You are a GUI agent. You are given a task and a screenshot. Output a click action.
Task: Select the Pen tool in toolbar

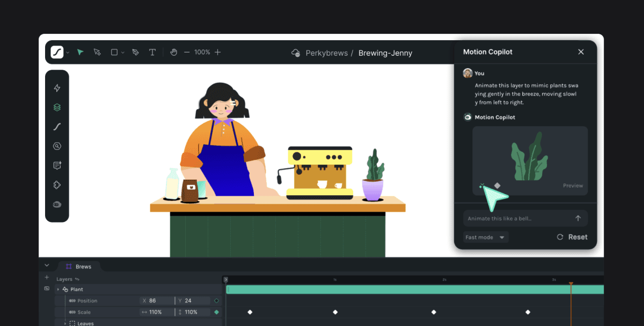click(x=135, y=52)
